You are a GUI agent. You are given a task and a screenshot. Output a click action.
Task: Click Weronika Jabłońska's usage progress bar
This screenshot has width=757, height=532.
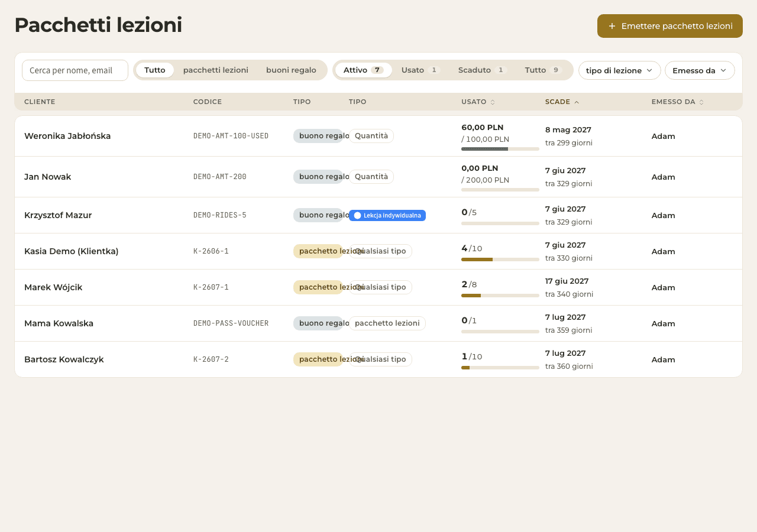(500, 149)
